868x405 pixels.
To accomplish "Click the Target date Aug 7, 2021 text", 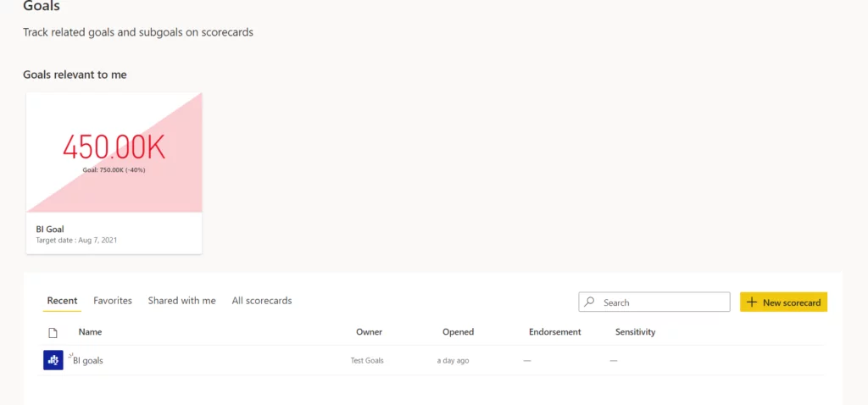I will tap(76, 240).
